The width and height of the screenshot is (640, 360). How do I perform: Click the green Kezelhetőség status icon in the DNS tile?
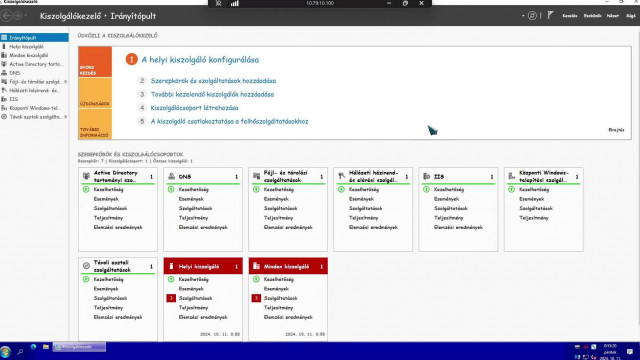tap(171, 189)
